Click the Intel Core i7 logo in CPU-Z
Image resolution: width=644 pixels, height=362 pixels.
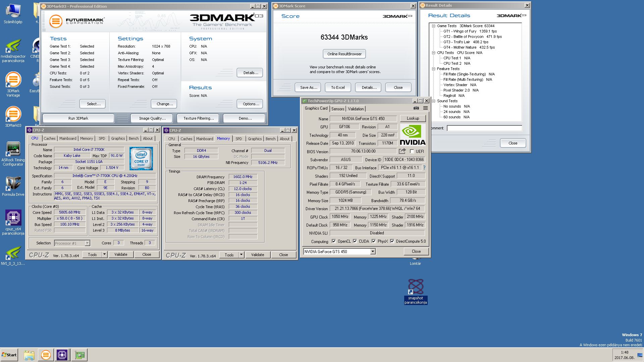pos(141,159)
